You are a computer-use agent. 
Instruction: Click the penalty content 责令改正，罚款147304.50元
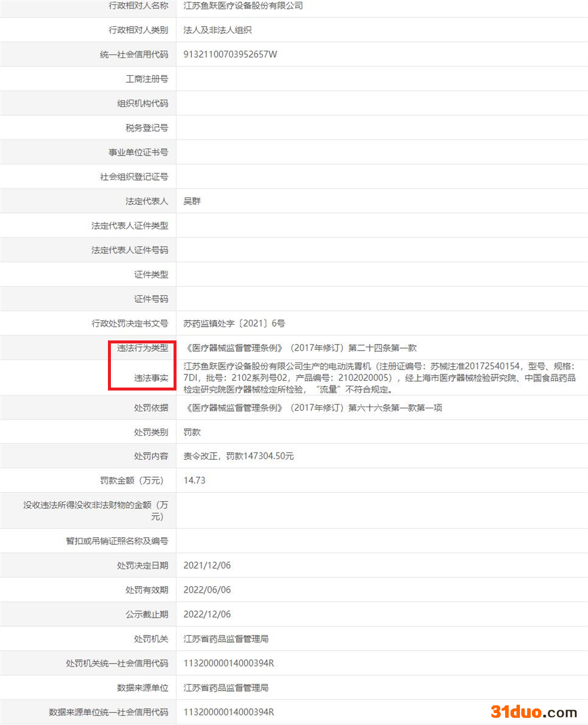[x=239, y=456]
